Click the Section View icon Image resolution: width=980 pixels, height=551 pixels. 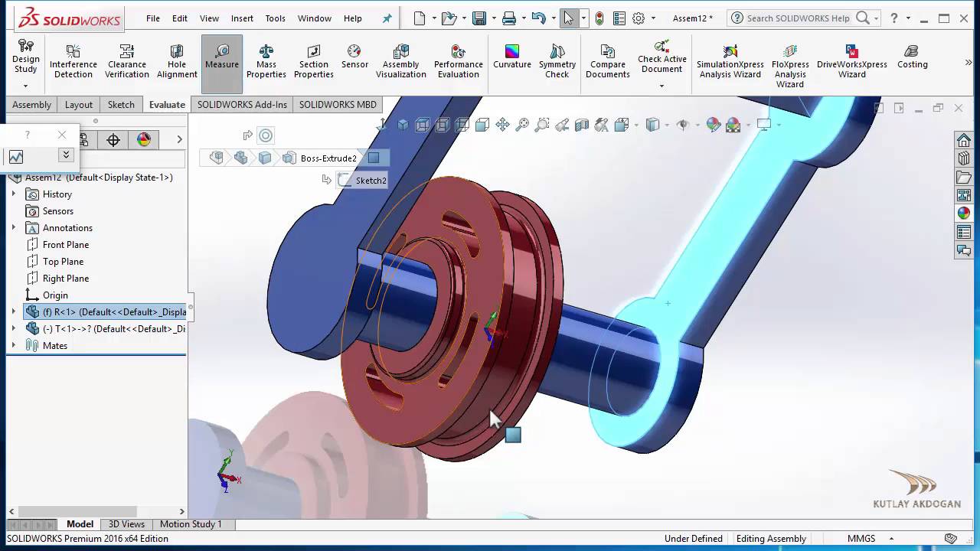tap(582, 125)
